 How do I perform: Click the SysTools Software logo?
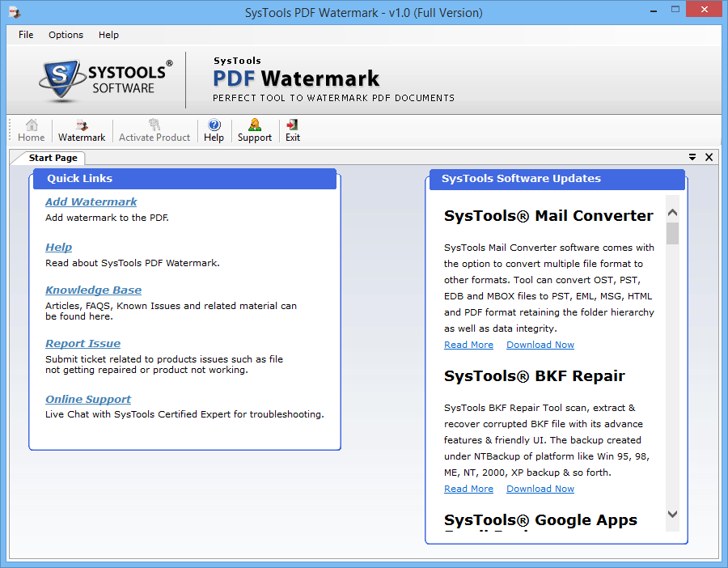pyautogui.click(x=106, y=80)
